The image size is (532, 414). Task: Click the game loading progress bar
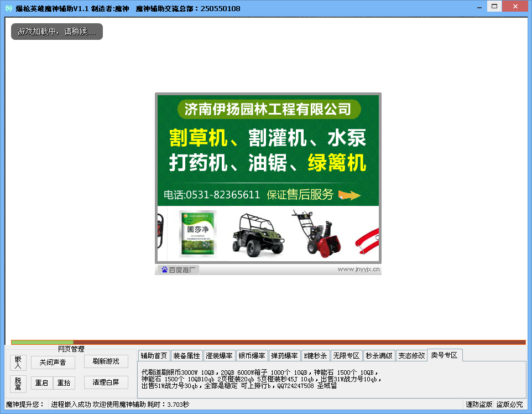tap(268, 342)
